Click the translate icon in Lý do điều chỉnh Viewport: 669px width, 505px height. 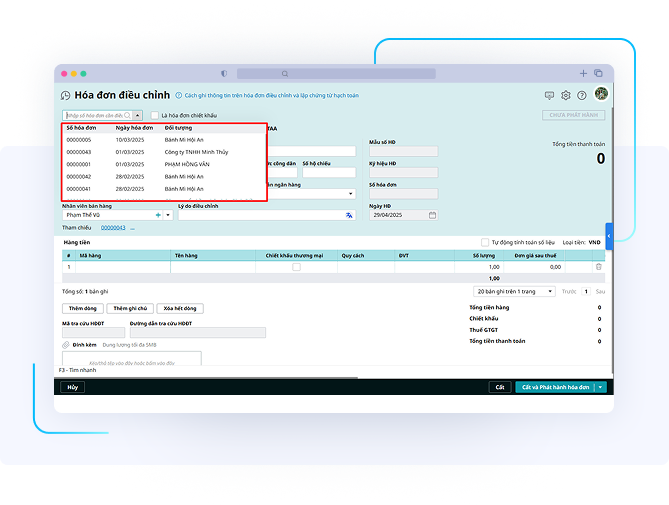tap(349, 215)
